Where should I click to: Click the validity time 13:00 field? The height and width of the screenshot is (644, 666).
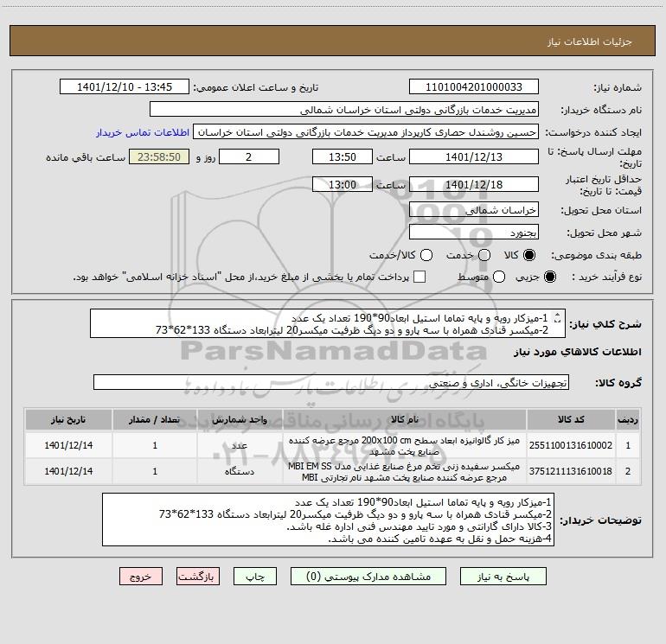[x=343, y=184]
